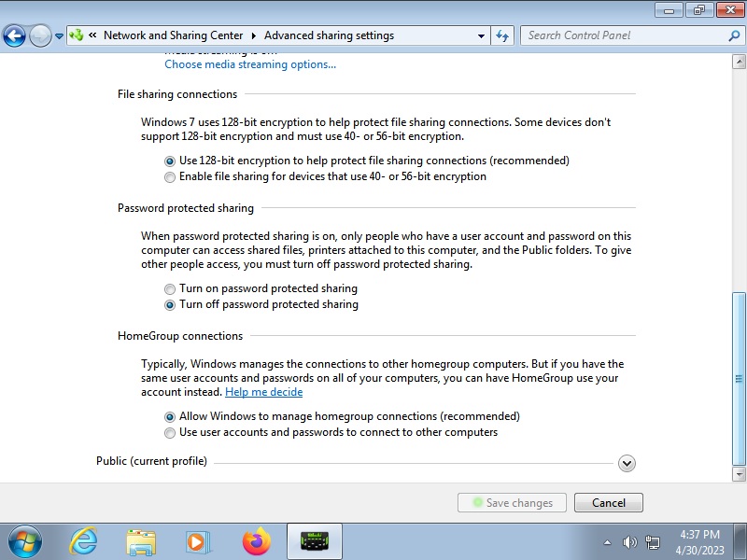This screenshot has height=560, width=747.
Task: Close the Advanced sharing settings window
Action: [730, 10]
